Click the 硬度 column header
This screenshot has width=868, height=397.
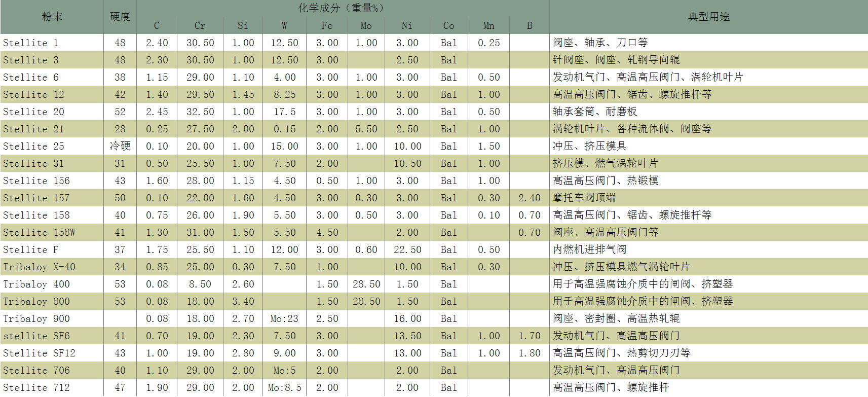[120, 17]
